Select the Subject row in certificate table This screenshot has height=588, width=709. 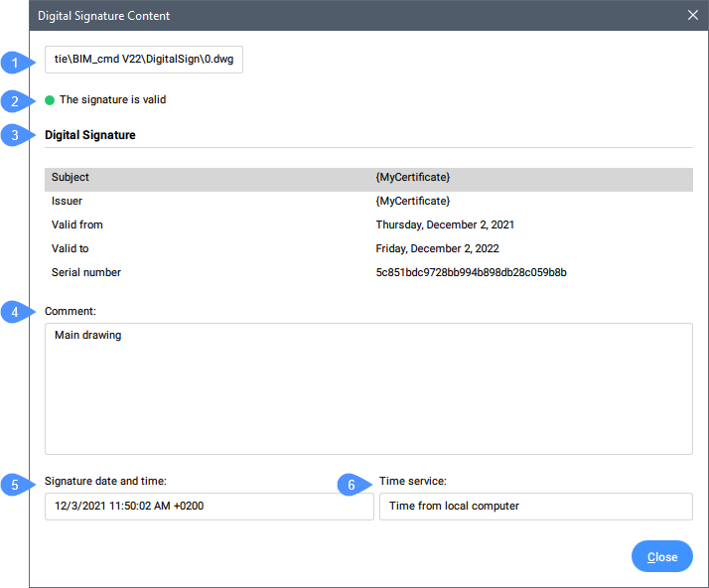[367, 178]
